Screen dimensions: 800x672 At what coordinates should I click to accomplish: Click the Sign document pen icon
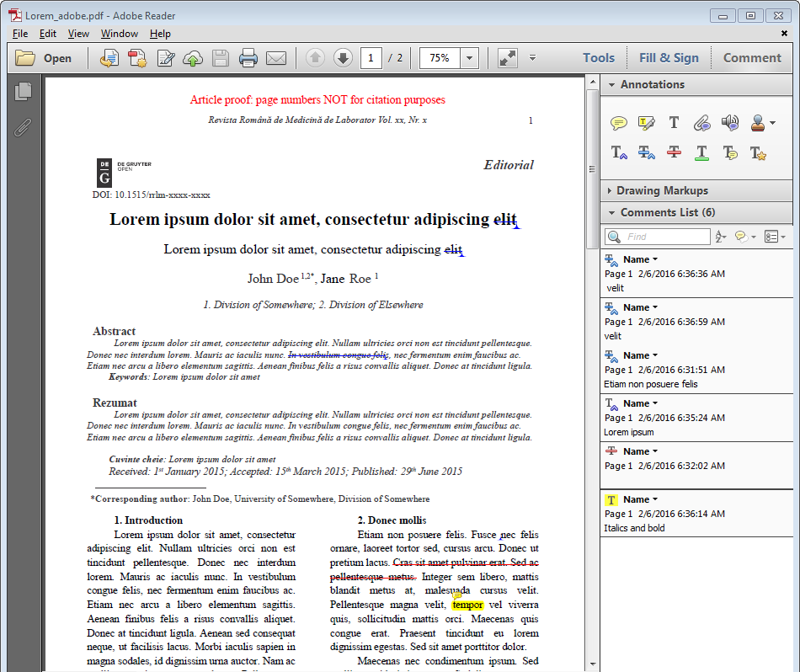165,58
